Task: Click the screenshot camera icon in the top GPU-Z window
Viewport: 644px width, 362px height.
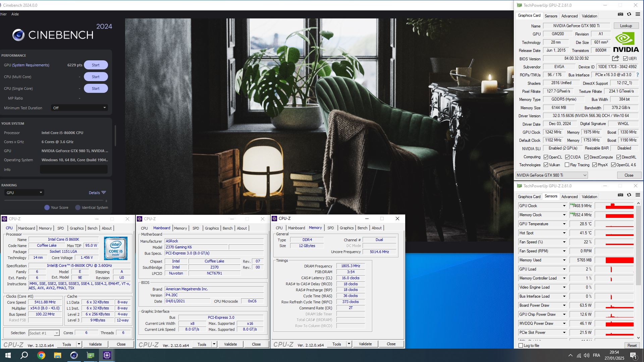Action: (621, 14)
